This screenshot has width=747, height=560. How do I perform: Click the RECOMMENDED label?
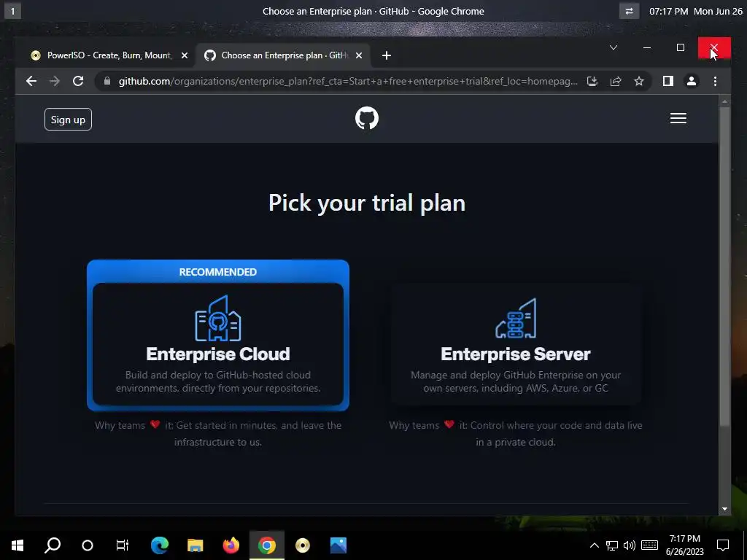(x=217, y=272)
